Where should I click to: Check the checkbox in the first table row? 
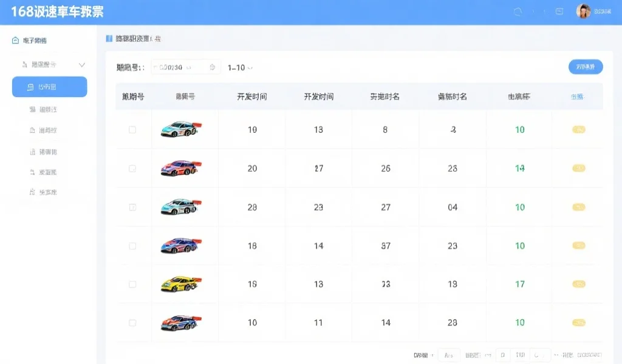click(132, 130)
